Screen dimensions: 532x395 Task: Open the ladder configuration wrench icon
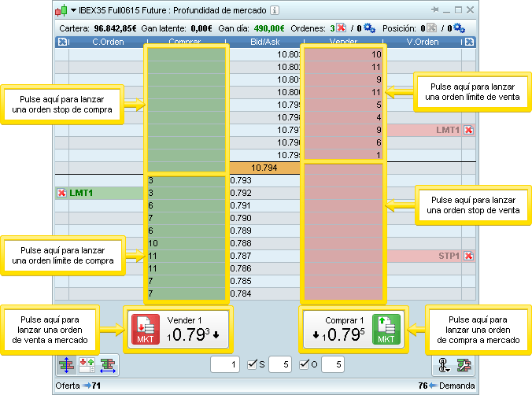pos(464,365)
